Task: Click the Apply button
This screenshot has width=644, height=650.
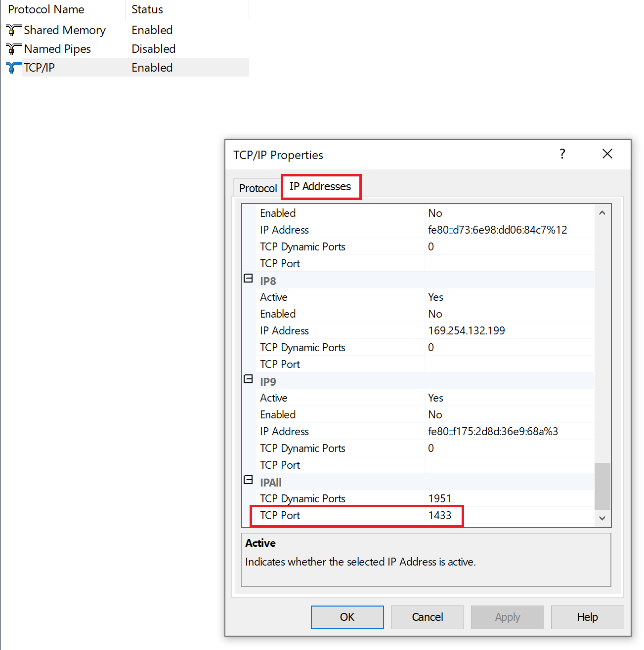Action: click(x=508, y=617)
